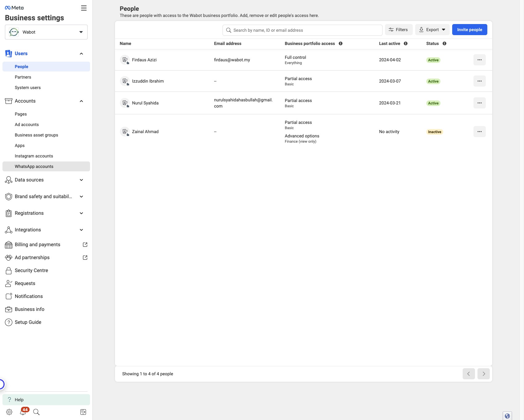Open Ad partnerships external link icon
This screenshot has height=420, width=524.
[x=85, y=258]
